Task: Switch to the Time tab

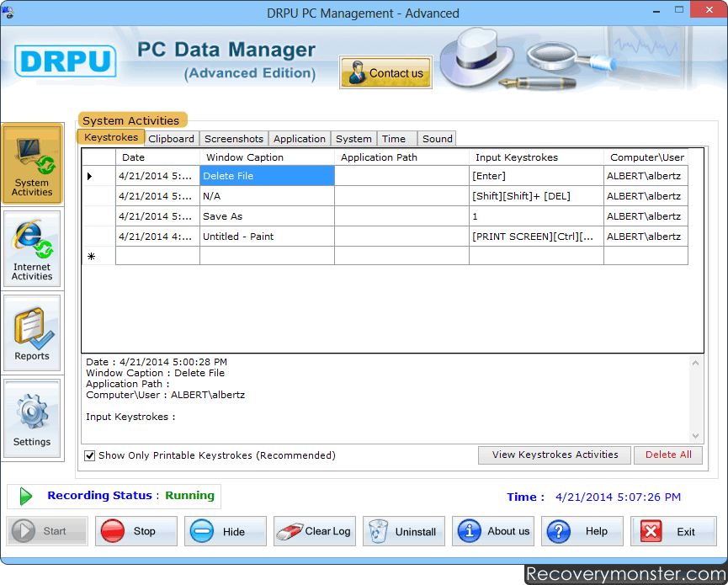Action: (x=397, y=139)
